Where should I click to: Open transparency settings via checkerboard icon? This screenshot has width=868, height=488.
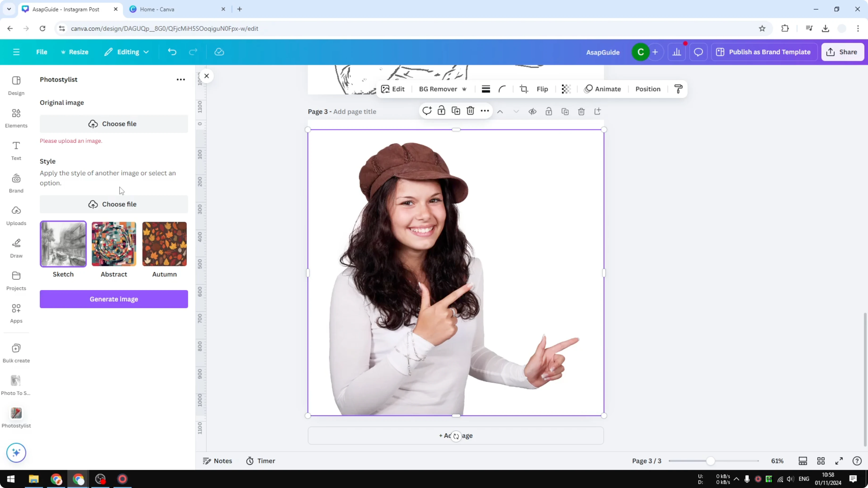point(566,89)
